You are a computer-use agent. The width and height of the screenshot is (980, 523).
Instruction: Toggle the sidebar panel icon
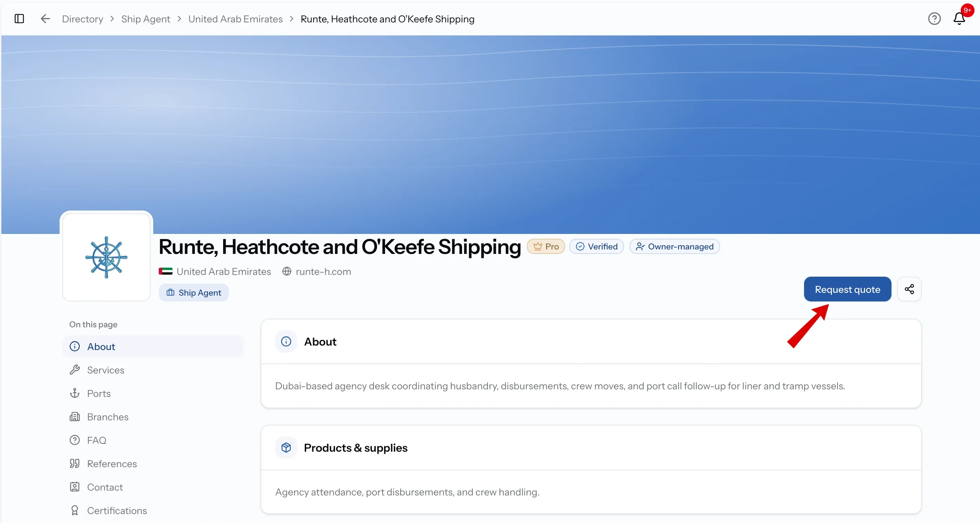[19, 19]
